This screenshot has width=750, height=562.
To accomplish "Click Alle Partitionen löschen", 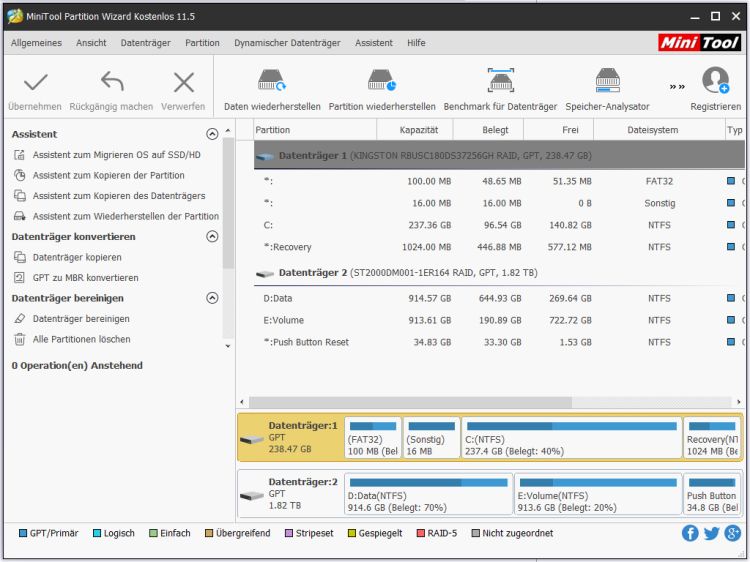I will (x=81, y=339).
